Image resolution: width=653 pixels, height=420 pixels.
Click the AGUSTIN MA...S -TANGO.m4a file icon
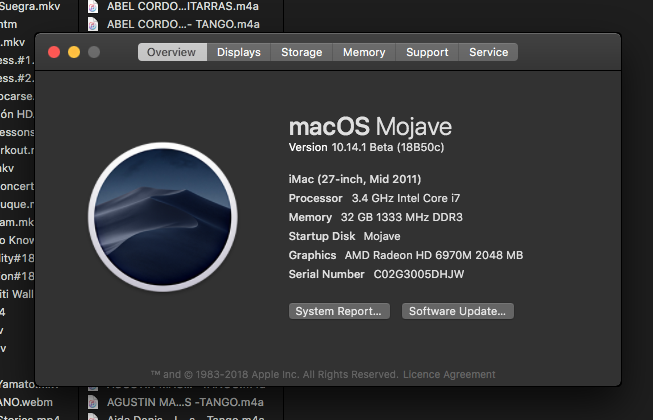click(x=93, y=402)
